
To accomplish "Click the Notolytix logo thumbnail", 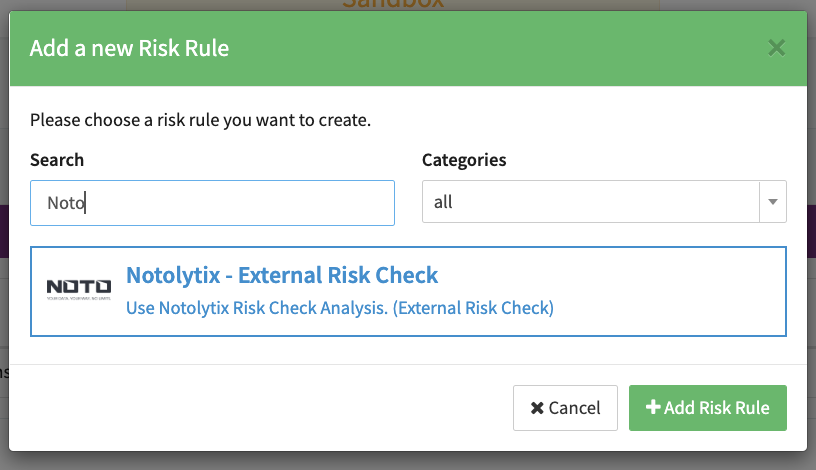I will [79, 290].
